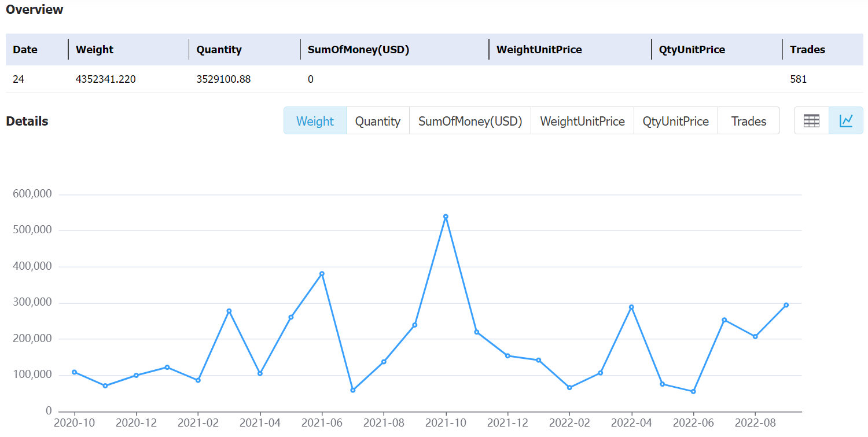Image resolution: width=868 pixels, height=437 pixels.
Task: Click the 2021-10 peak data point
Action: pos(446,216)
